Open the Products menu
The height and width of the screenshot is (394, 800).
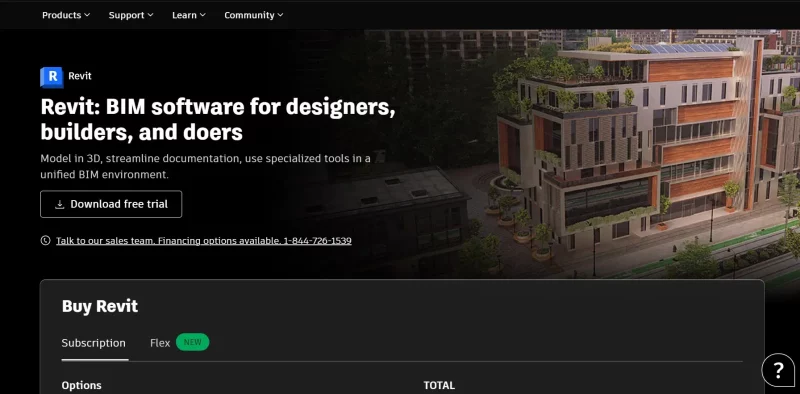(x=66, y=15)
